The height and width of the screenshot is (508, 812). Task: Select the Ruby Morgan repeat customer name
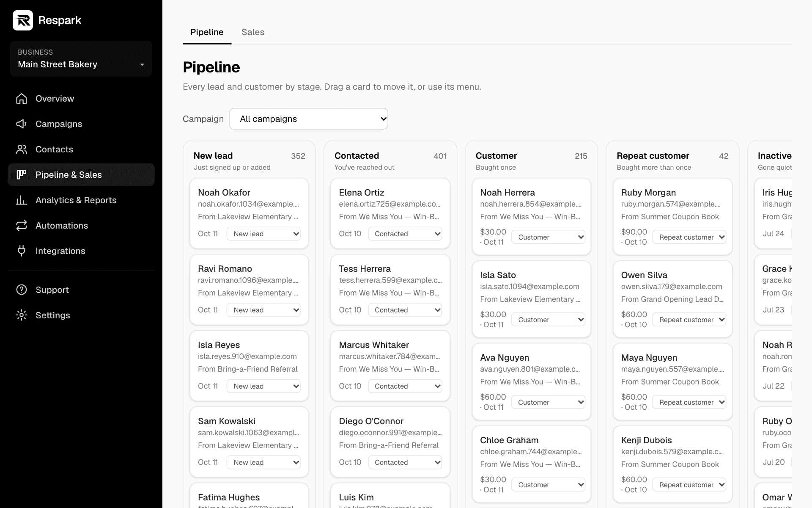tap(648, 193)
